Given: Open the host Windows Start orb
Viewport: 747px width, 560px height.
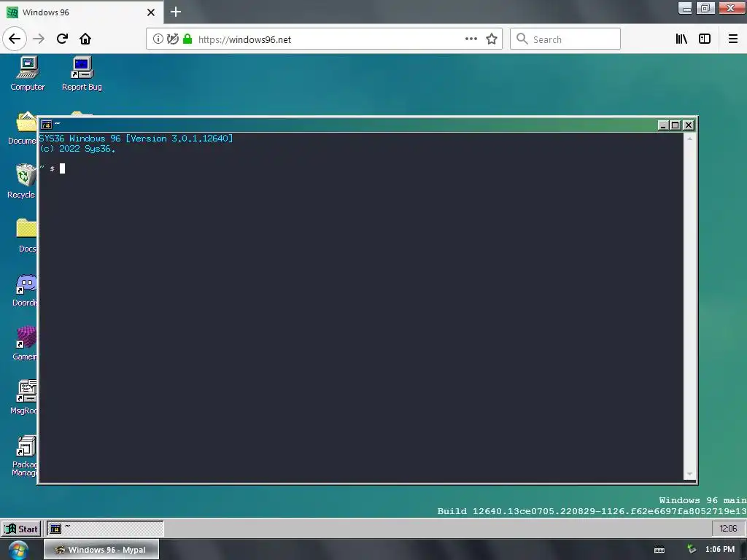Looking at the screenshot, I should click(18, 551).
